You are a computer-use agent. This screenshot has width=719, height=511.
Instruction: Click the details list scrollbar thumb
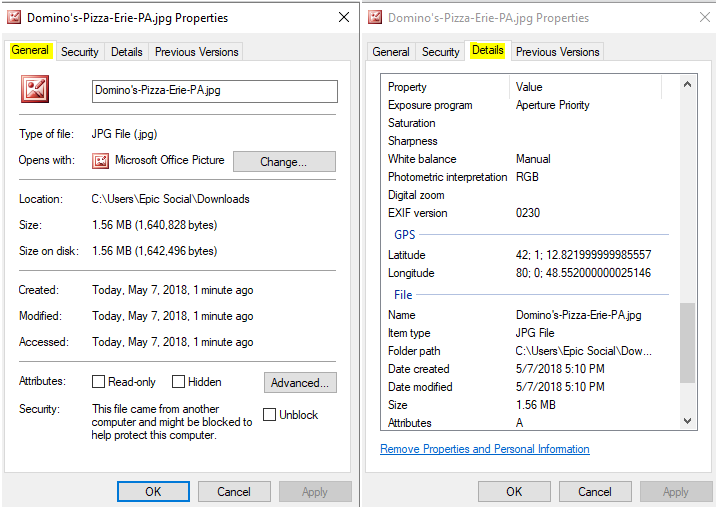(x=688, y=343)
